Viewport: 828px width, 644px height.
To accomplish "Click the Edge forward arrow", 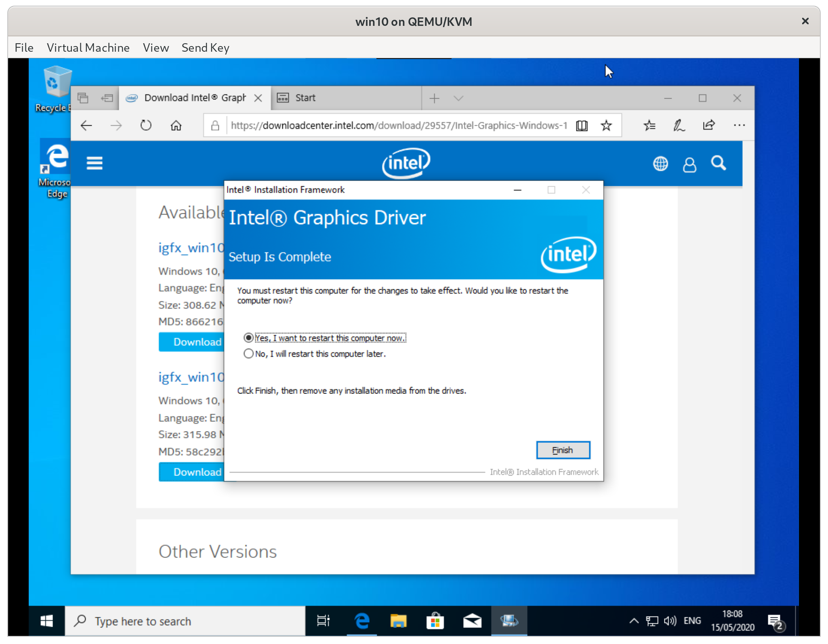I will 116,126.
